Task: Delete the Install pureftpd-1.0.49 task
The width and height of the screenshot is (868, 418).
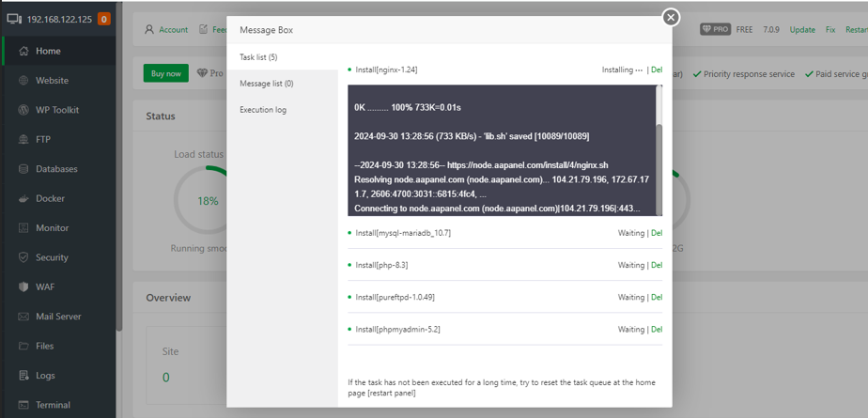Action: coord(657,298)
